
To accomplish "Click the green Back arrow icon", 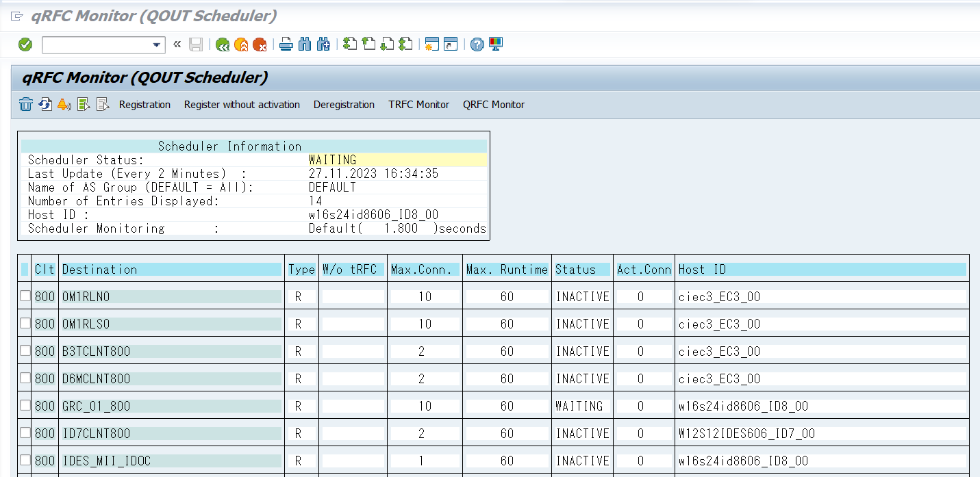I will tap(222, 44).
